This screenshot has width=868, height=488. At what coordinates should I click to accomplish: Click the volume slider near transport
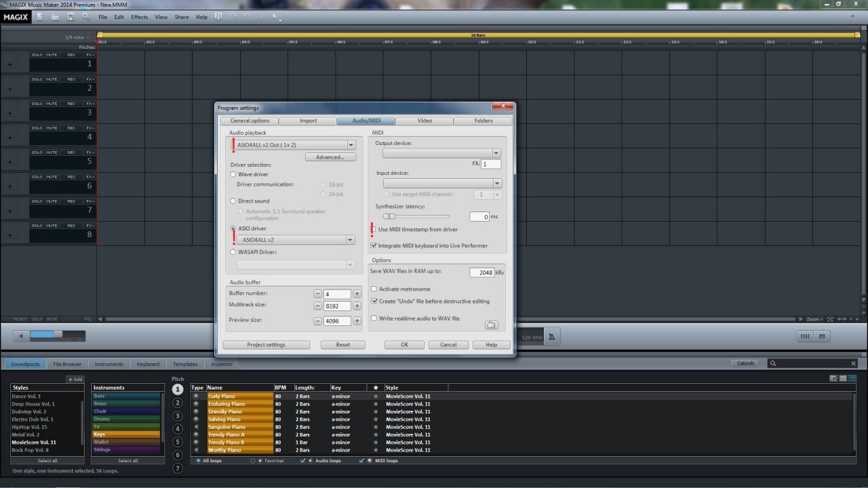point(57,335)
